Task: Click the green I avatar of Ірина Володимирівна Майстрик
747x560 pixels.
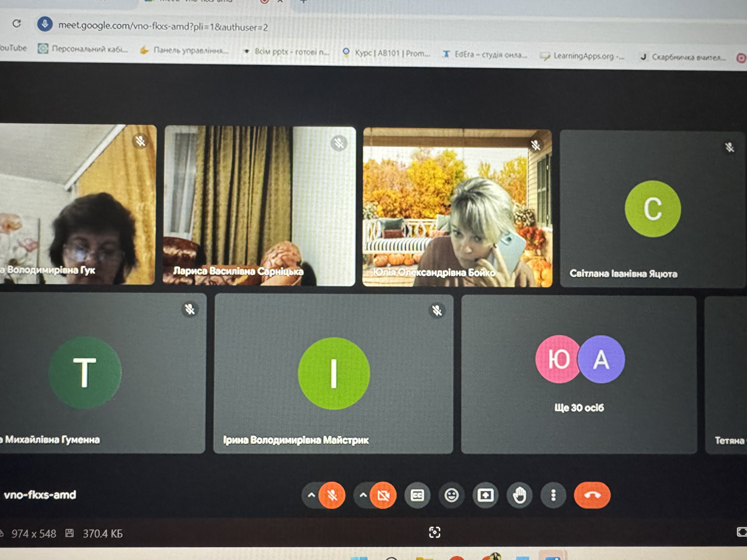Action: [x=334, y=373]
